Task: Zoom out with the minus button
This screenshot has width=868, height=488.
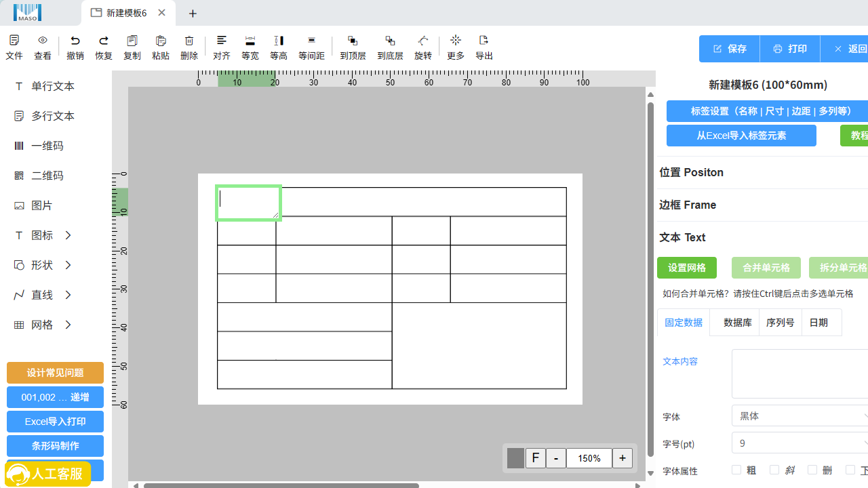Action: coord(556,458)
